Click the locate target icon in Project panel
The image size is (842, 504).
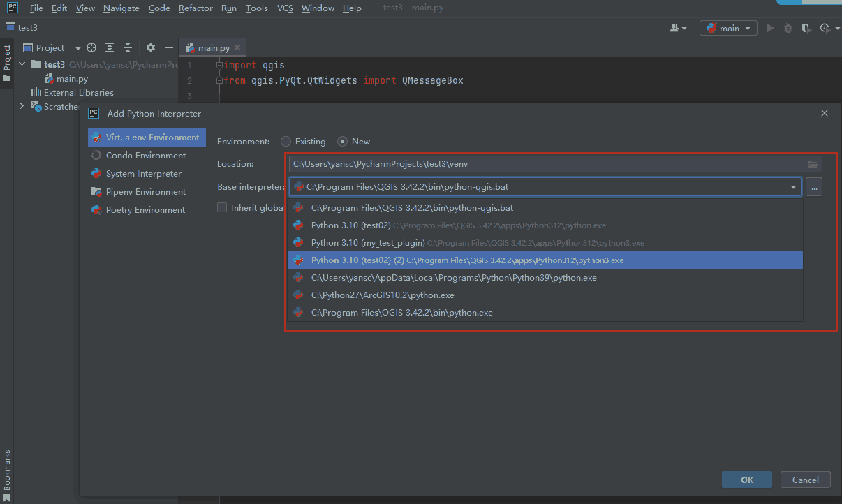coord(91,47)
